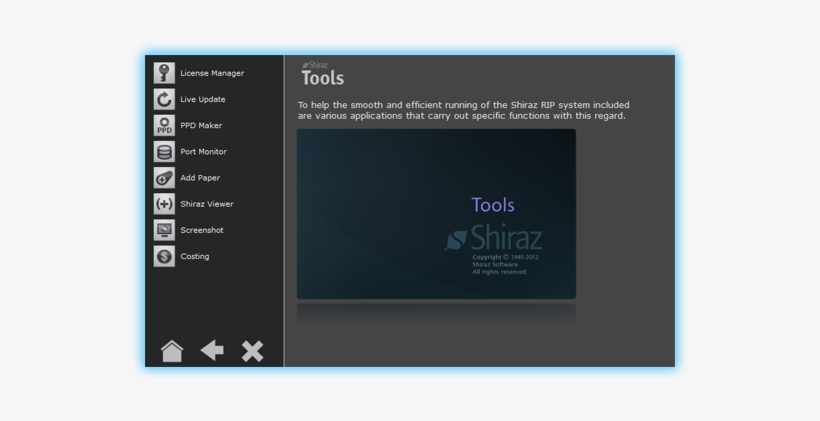The height and width of the screenshot is (421, 820).
Task: Go to the home screen icon
Action: pyautogui.click(x=172, y=351)
